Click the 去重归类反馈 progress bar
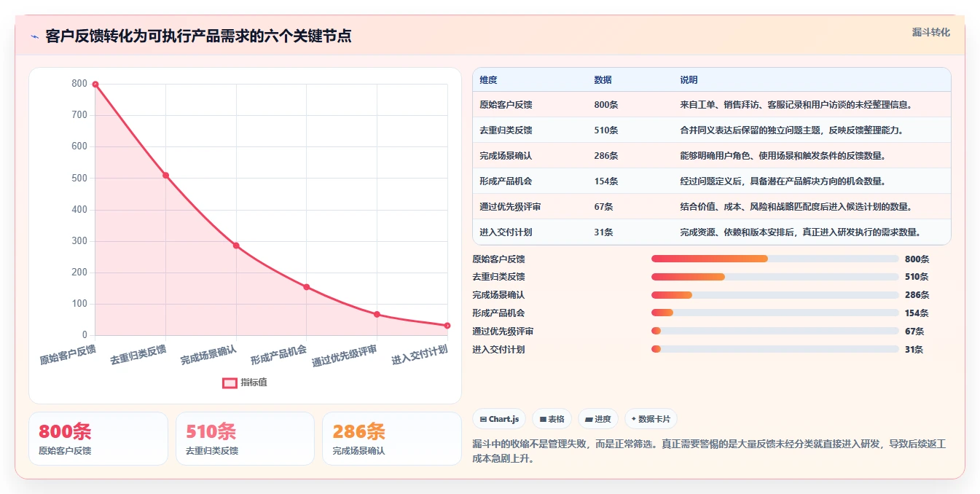The image size is (980, 494). pos(775,277)
